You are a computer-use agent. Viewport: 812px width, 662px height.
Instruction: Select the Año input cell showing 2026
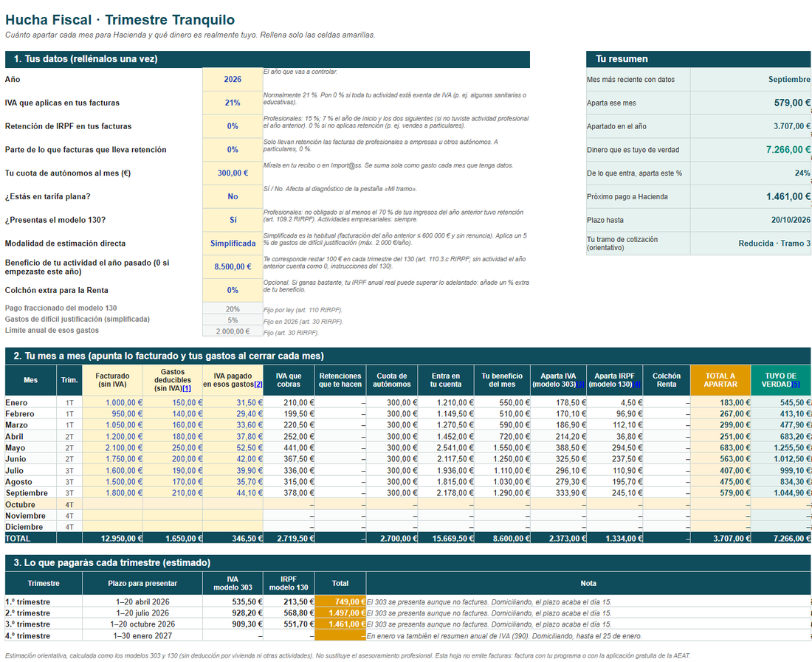[x=233, y=79]
